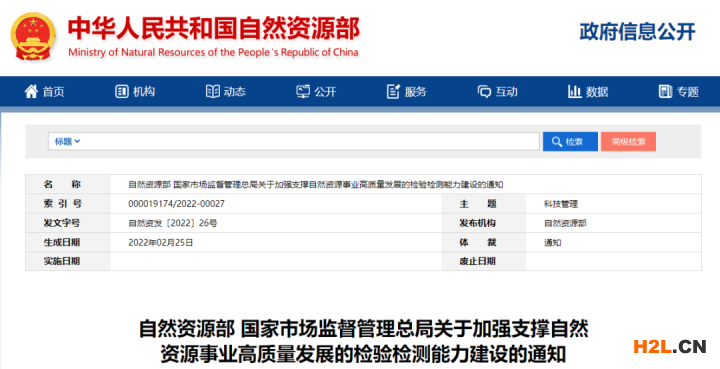Click the document-pen icon beside 服务

[394, 91]
